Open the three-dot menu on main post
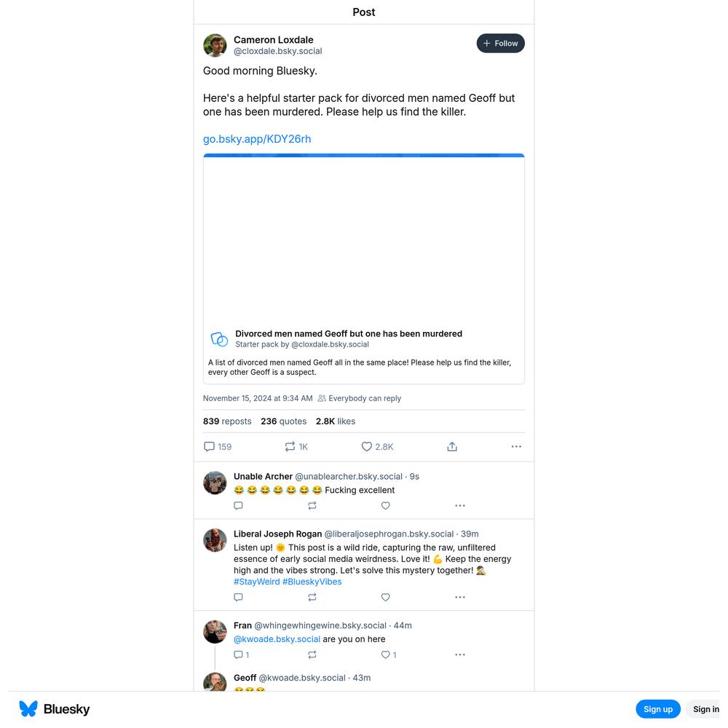The height and width of the screenshot is (728, 728). tap(516, 447)
